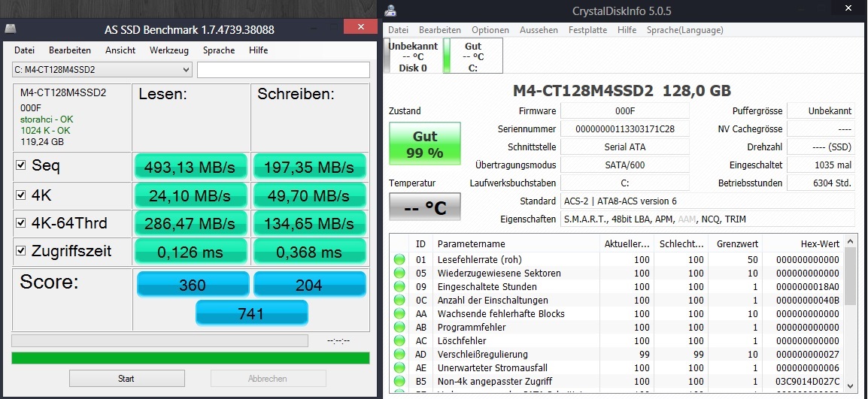868x399 pixels.
Task: Click the Aktueller column header
Action: point(627,243)
